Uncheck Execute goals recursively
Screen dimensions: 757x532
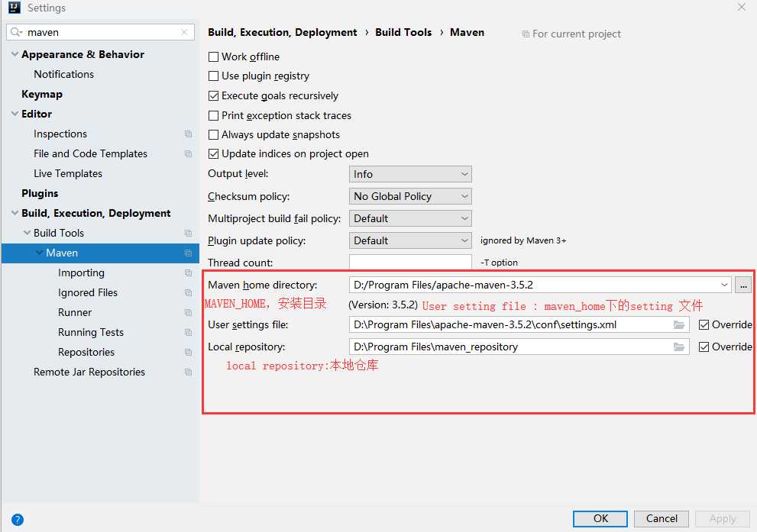(214, 96)
